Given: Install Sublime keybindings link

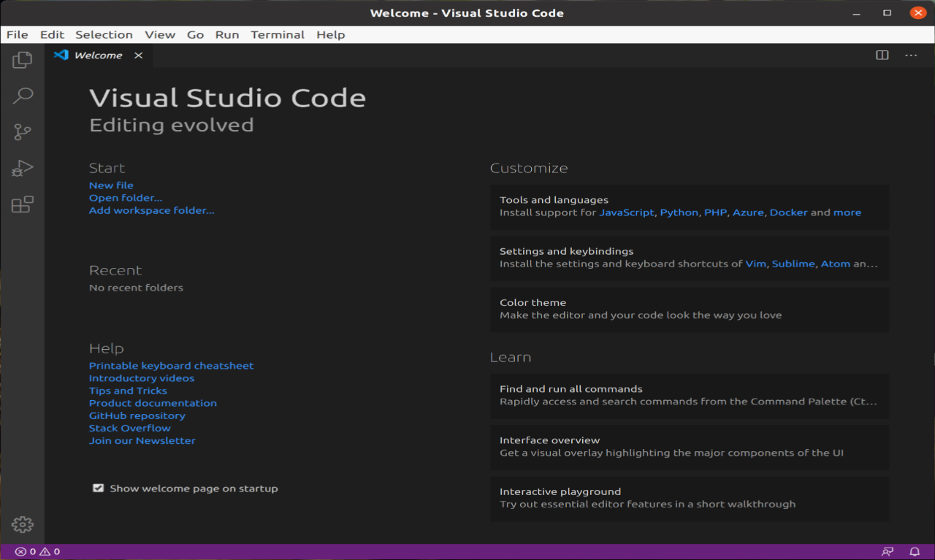Looking at the screenshot, I should click(793, 264).
